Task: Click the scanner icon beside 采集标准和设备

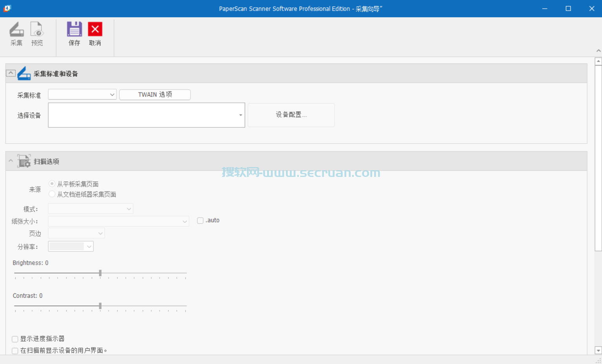Action: [x=24, y=73]
